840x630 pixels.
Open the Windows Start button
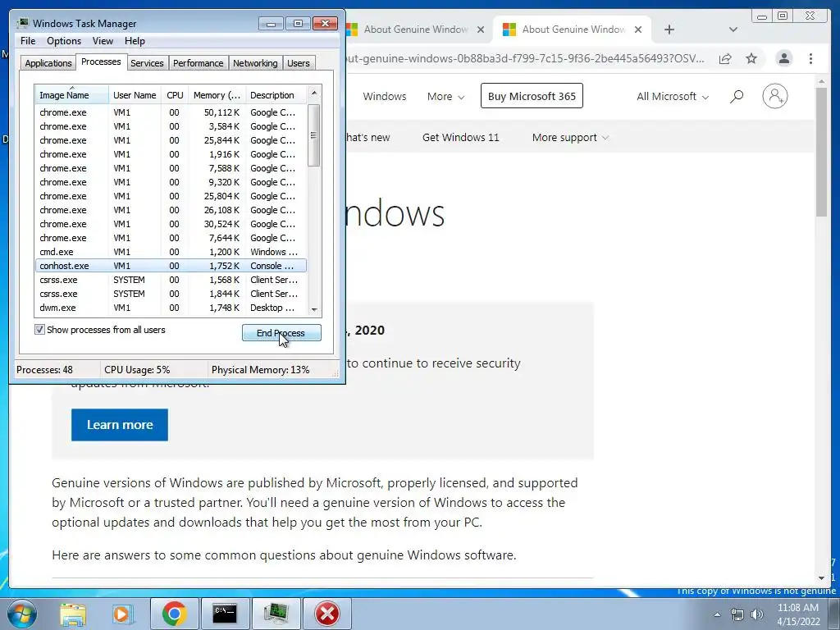[x=22, y=614]
